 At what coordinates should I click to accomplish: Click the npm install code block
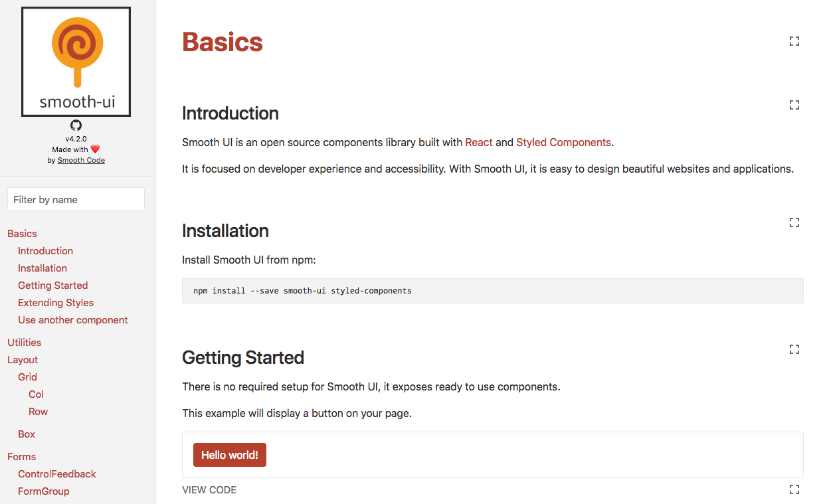pos(493,291)
